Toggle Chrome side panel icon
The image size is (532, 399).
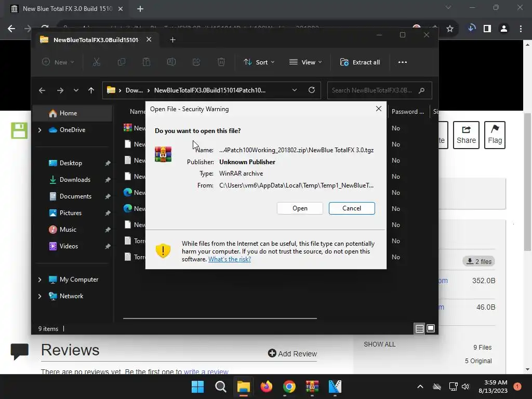(487, 29)
